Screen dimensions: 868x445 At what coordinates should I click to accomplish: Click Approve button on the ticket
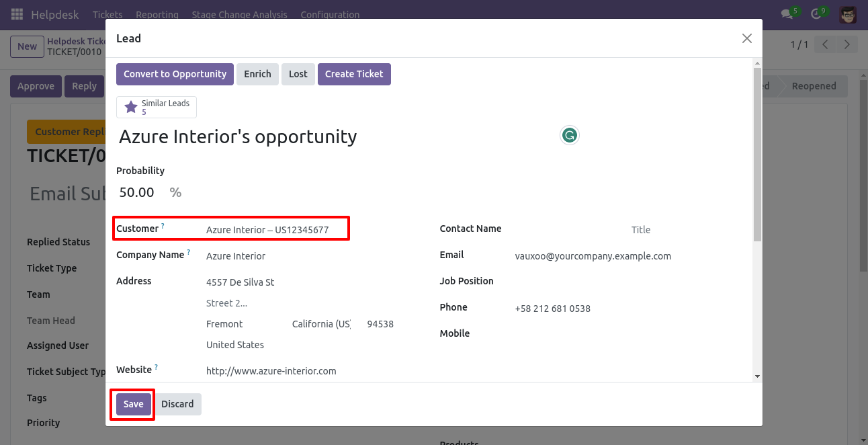pos(36,86)
